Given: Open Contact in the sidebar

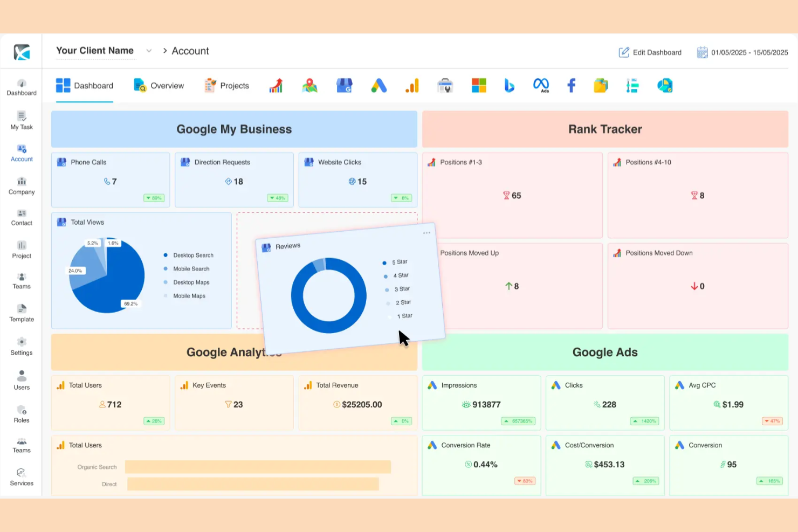Looking at the screenshot, I should [x=22, y=217].
